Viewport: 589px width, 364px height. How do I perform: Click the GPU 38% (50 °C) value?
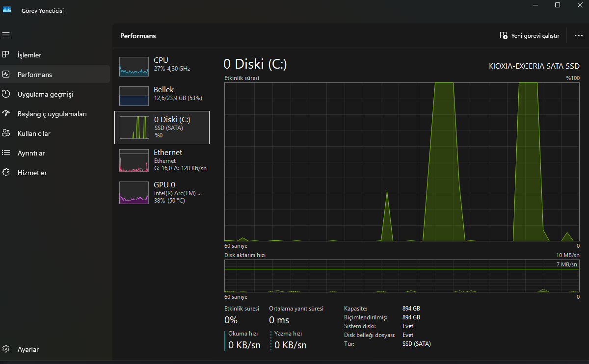coord(170,201)
